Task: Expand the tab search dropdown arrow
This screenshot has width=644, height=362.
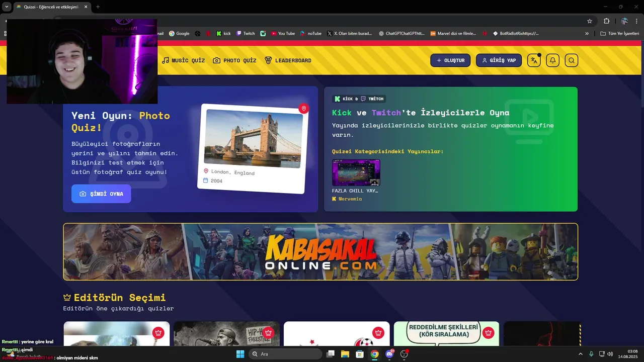Action: pos(7,7)
